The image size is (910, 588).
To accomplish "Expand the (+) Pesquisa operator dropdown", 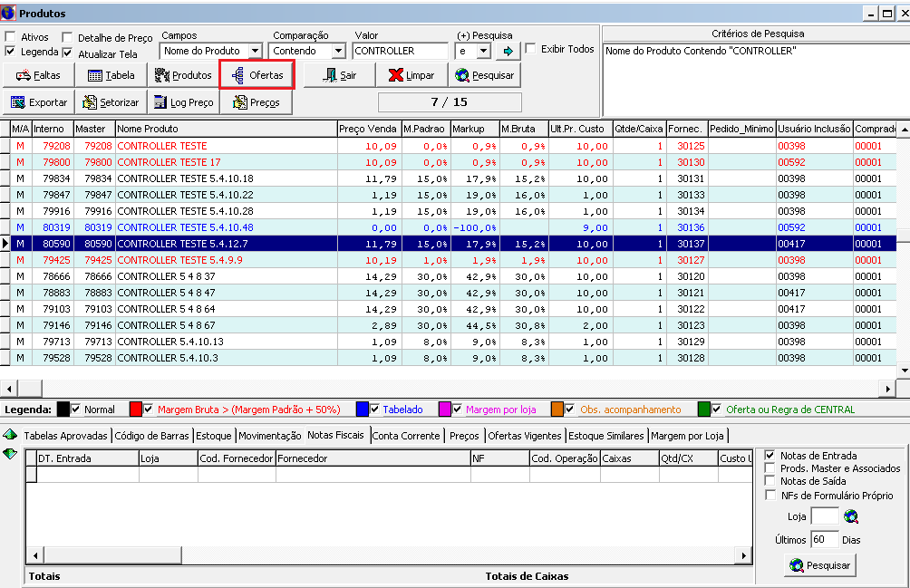I will [483, 52].
